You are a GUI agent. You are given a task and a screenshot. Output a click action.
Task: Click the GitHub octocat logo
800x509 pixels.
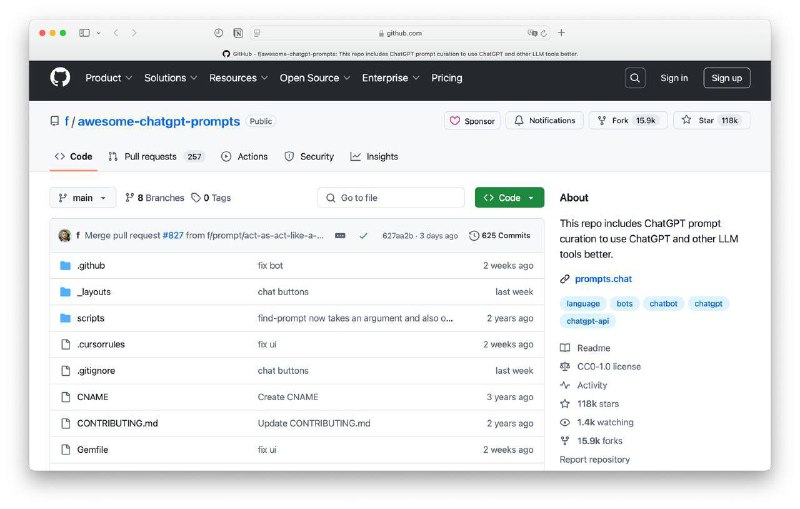60,78
